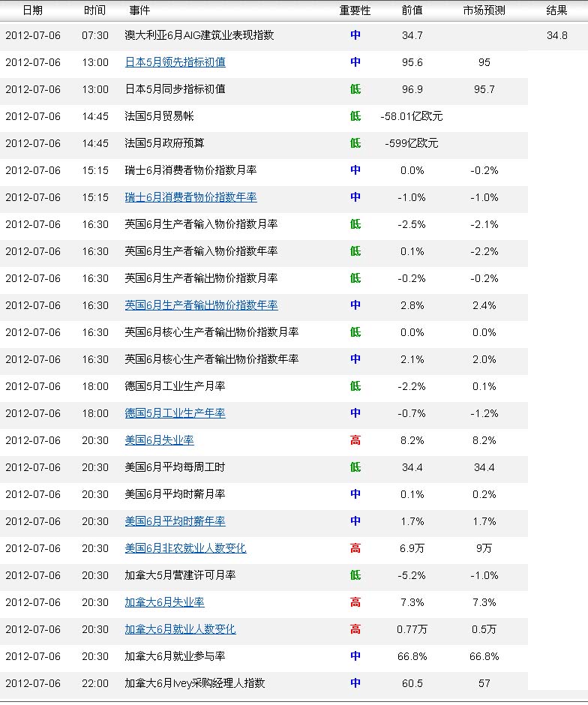The width and height of the screenshot is (588, 705).
Task: Click 高 importance marker for 加拿大6月失业率
Action: (355, 602)
